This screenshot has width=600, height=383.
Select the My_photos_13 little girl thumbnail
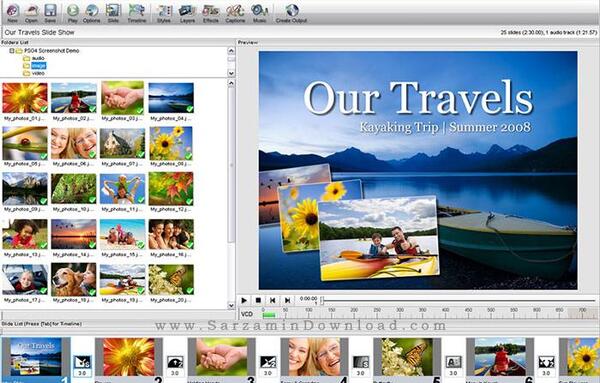click(25, 234)
